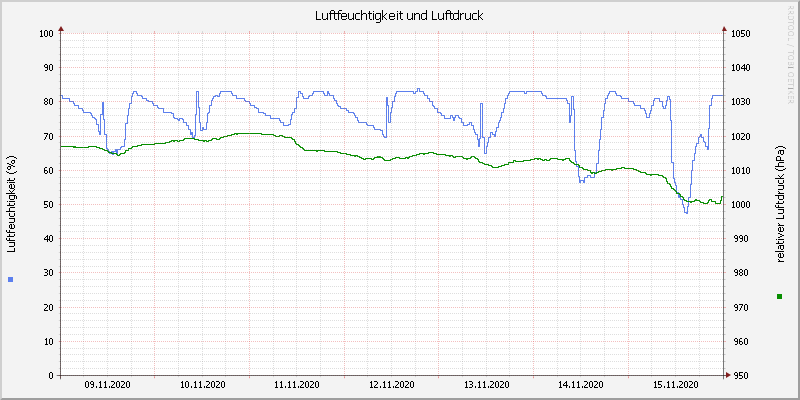Click the left axis value 20

click(48, 307)
